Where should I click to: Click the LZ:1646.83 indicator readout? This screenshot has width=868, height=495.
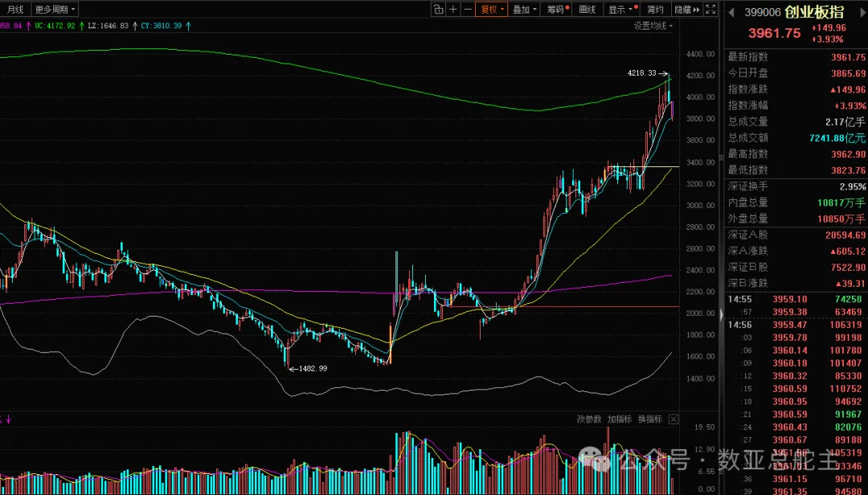coord(108,26)
